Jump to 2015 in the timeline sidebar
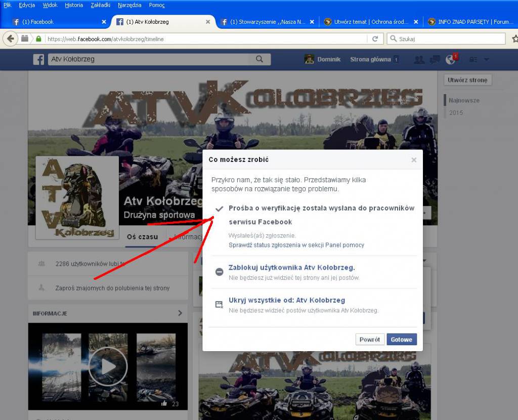Screen dimensions: 518x420 pyautogui.click(x=456, y=113)
